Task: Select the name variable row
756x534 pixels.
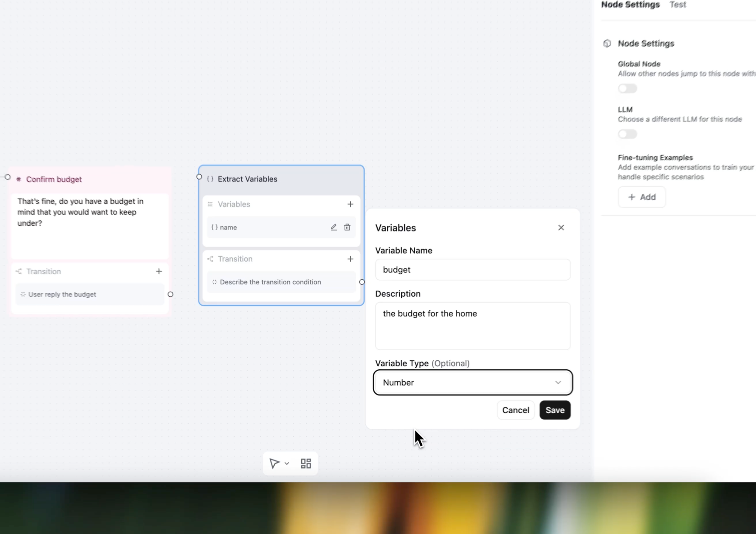Action: (x=281, y=227)
